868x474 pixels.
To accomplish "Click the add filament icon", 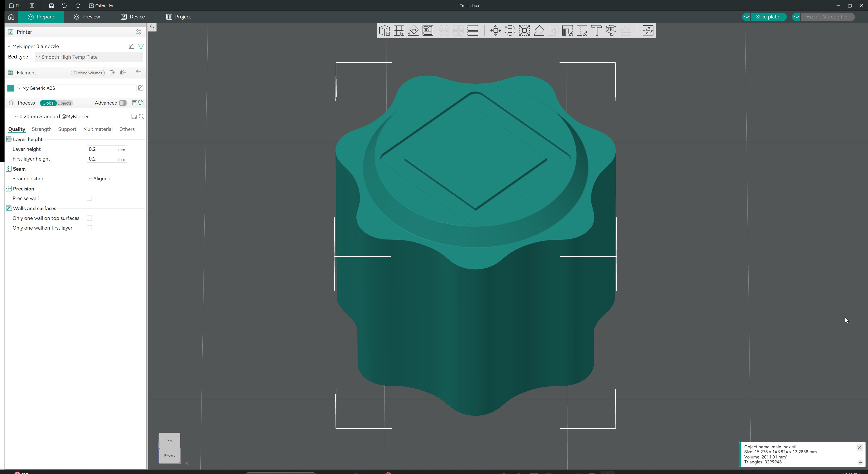I will point(112,73).
